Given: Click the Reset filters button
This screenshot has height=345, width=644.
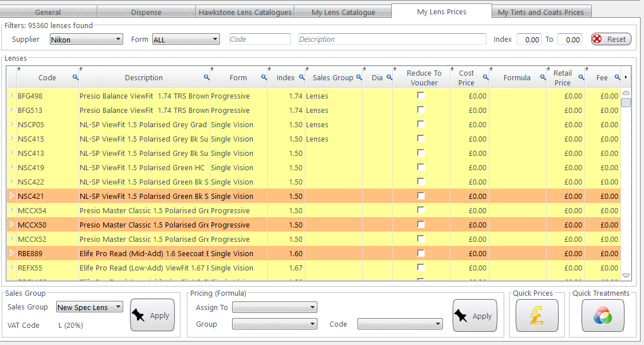Looking at the screenshot, I should click(x=611, y=39).
